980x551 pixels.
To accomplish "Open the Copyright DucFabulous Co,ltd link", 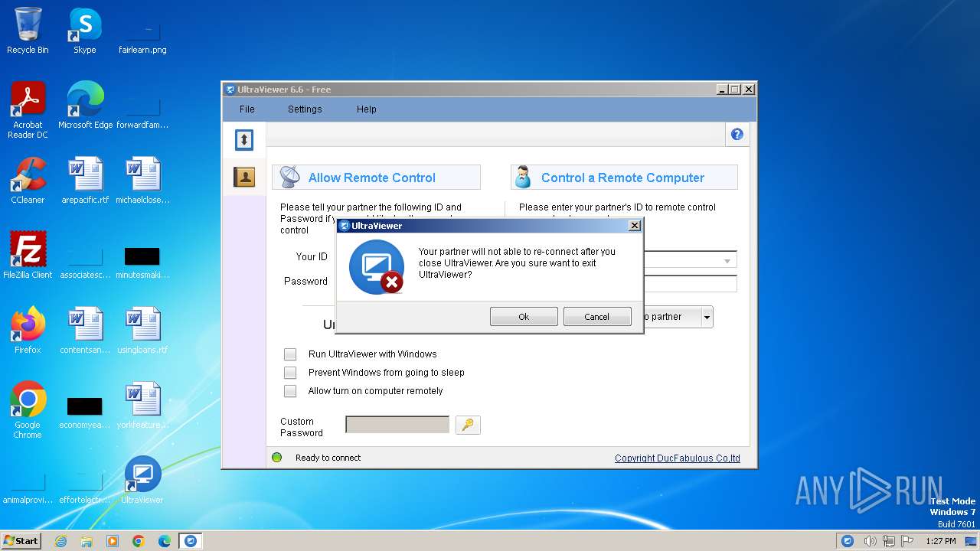I will (678, 458).
